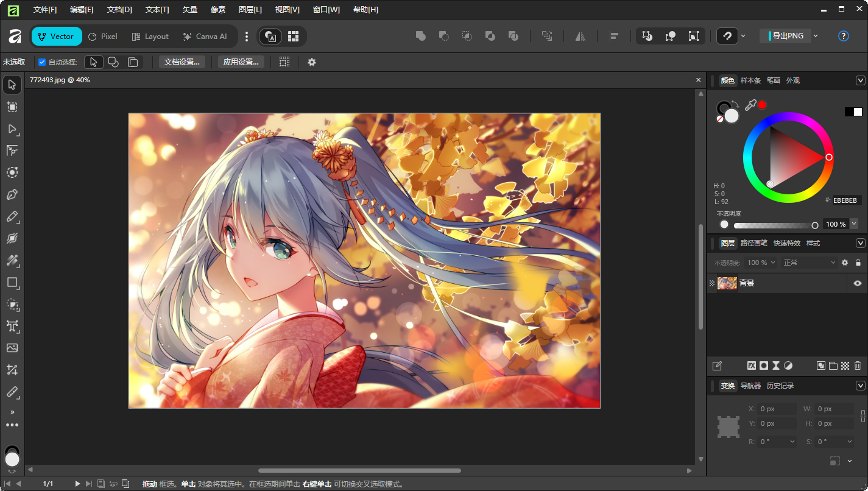
Task: Uncheck the 自动选择 checkbox
Action: pos(42,62)
